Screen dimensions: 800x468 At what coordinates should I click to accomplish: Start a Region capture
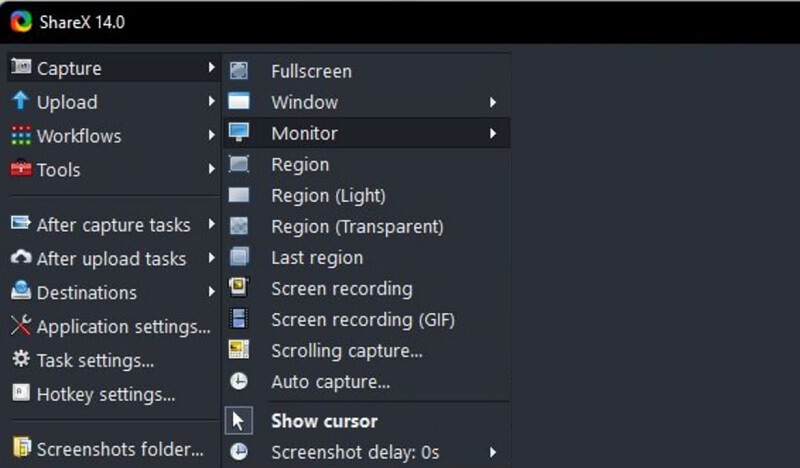pyautogui.click(x=366, y=164)
